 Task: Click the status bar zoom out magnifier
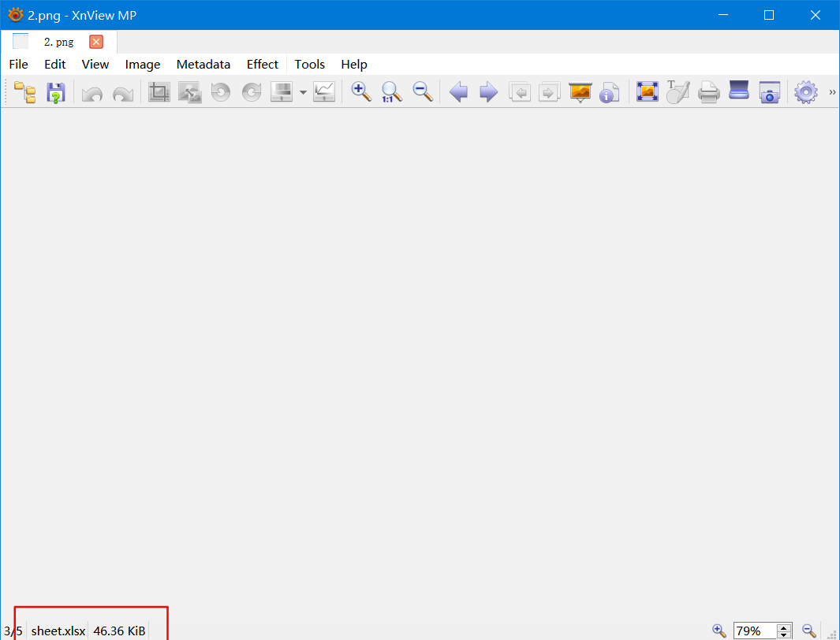point(808,631)
